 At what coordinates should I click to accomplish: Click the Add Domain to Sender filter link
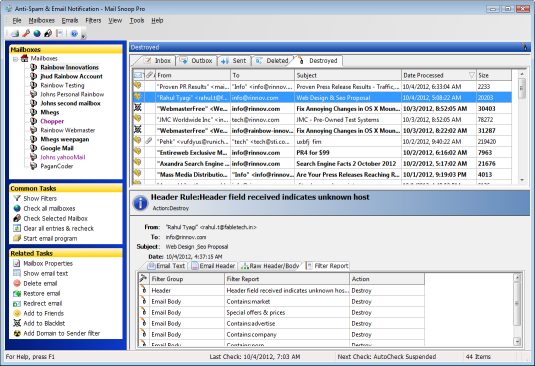pyautogui.click(x=61, y=333)
